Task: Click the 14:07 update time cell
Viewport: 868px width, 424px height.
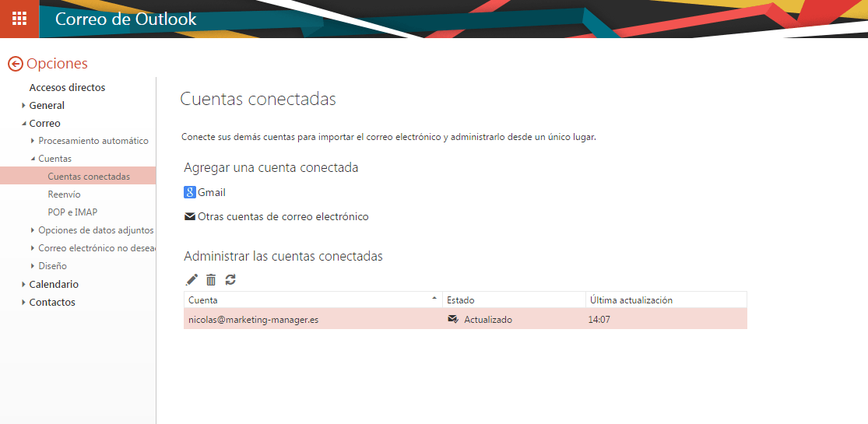Action: coord(599,320)
